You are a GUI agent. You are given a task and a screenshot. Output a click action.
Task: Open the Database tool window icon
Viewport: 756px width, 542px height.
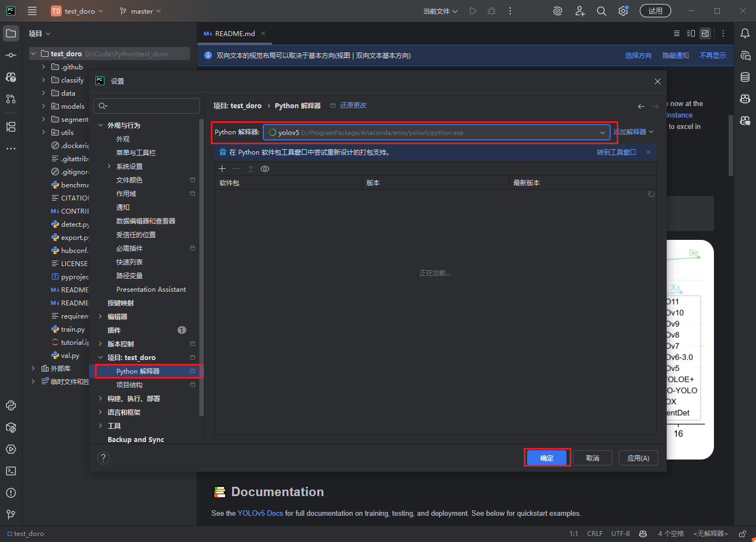coord(745,77)
